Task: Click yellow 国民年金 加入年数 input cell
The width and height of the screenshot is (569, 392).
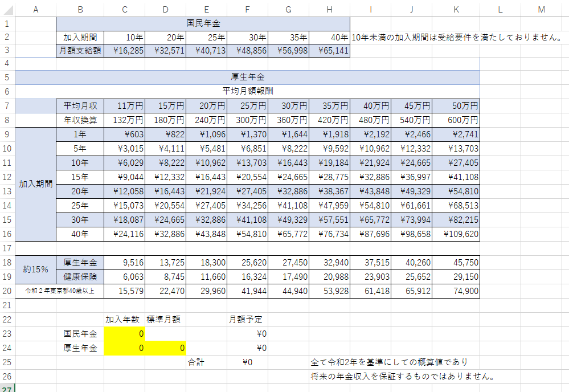Action: coord(124,333)
